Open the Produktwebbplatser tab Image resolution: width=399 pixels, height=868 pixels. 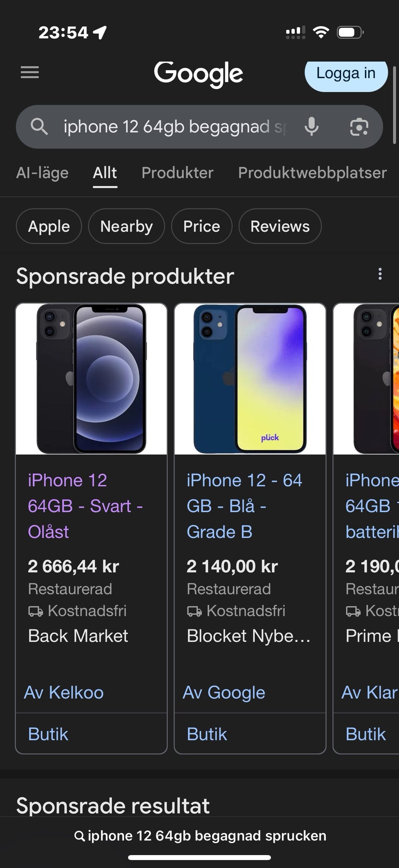(312, 173)
